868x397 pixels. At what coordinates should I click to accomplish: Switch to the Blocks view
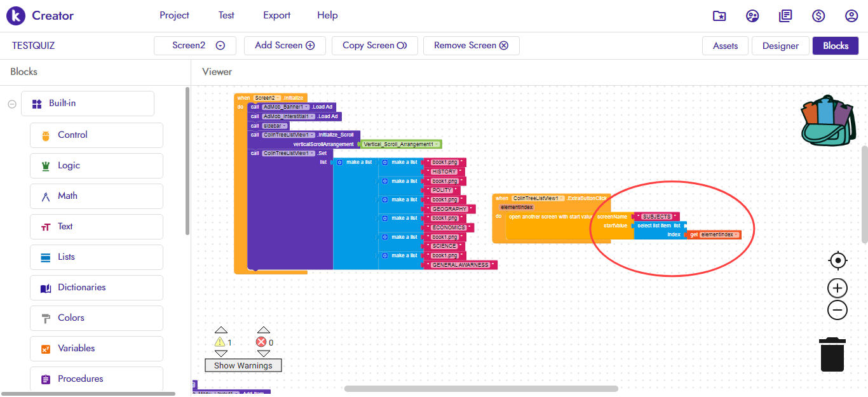[x=836, y=46]
